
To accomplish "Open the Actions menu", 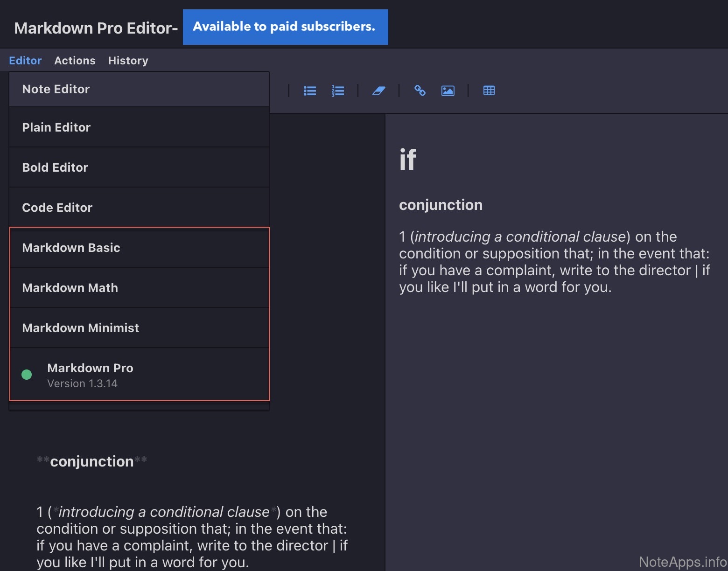I will [x=75, y=61].
